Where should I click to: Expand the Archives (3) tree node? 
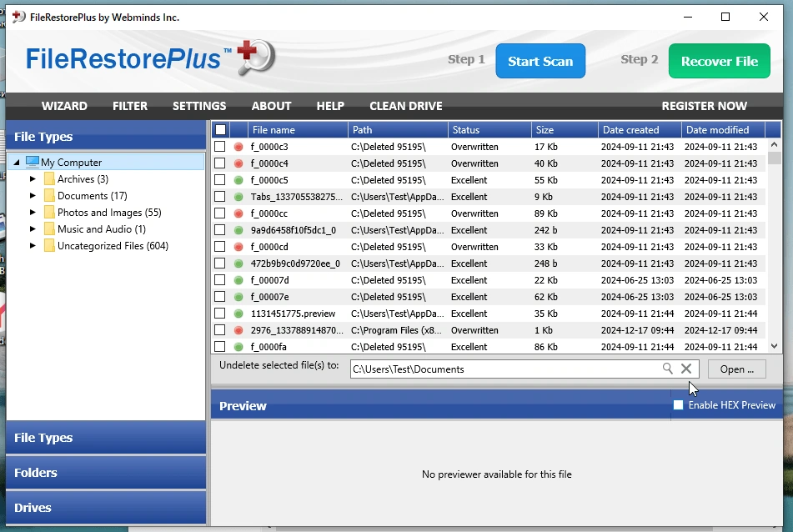click(x=33, y=179)
